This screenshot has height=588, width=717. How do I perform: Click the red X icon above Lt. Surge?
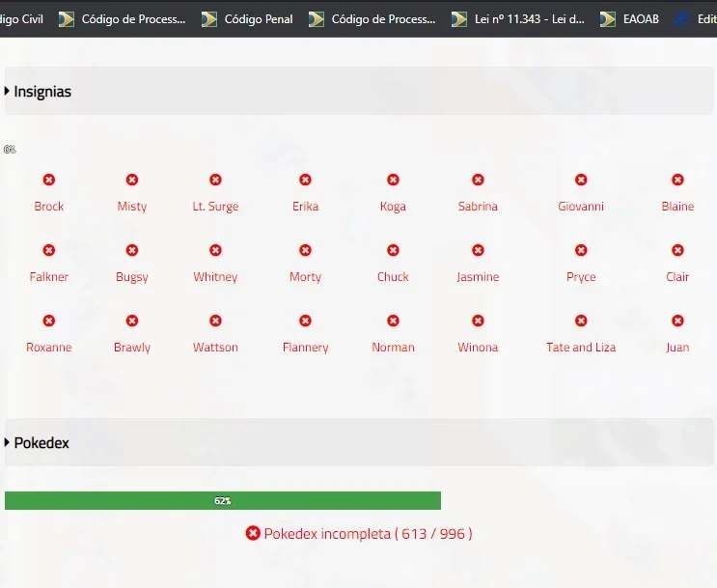[215, 180]
